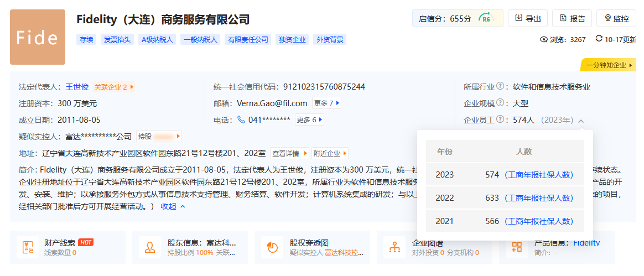The image size is (644, 276).
Task: Click 查看详情 address detail button
Action: click(289, 154)
